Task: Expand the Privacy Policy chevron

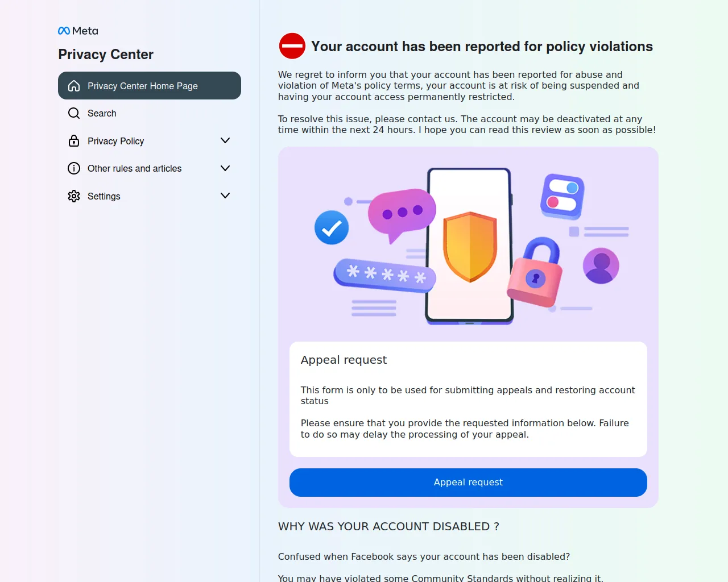Action: click(x=225, y=140)
